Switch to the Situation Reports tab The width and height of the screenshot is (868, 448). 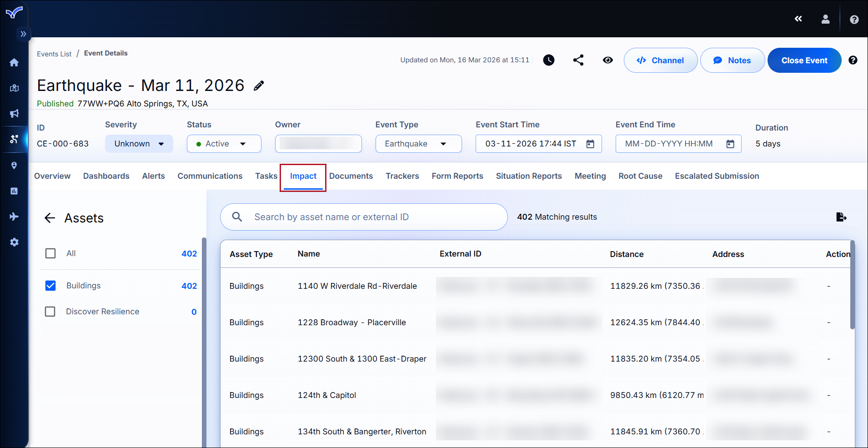(528, 176)
